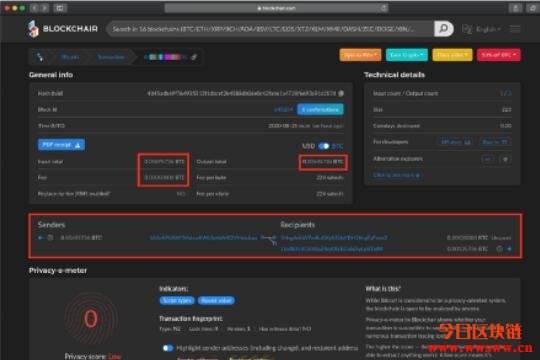Click the arrow icon before the sender amount

[x=41, y=238]
